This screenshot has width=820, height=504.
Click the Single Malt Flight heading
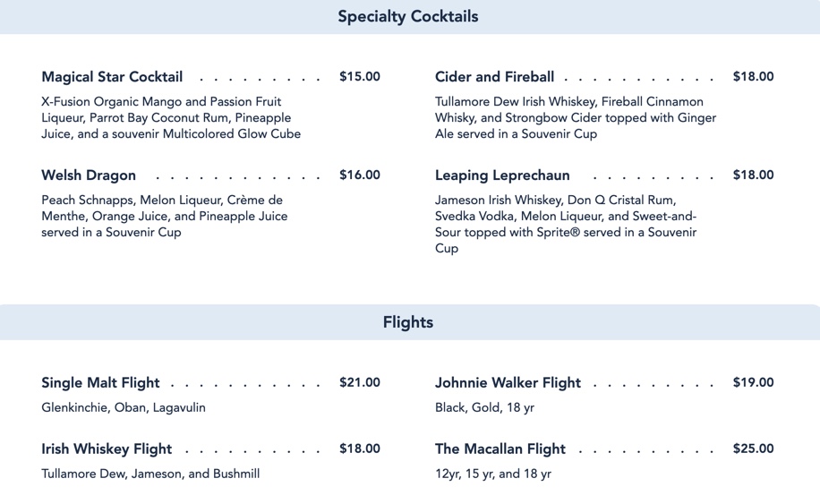[100, 383]
